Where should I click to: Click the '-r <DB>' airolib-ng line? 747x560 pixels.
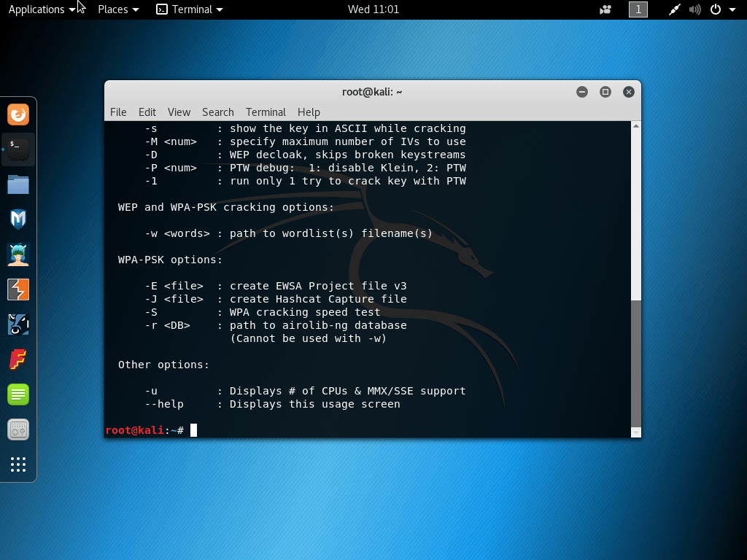point(276,326)
